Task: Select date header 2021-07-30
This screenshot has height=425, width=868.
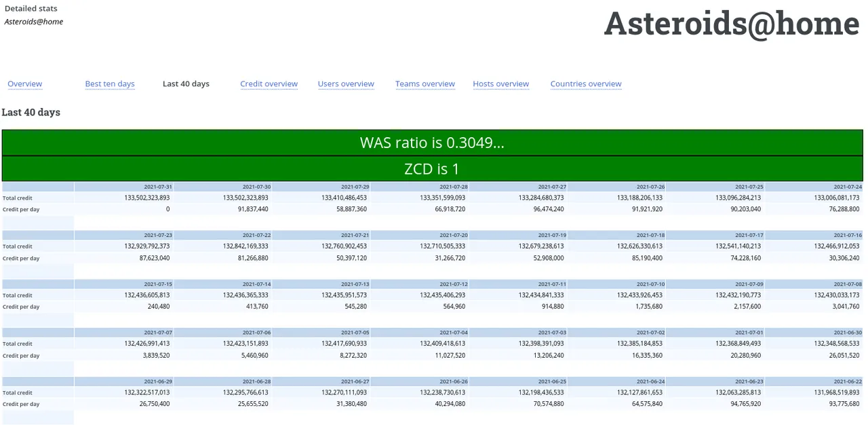Action: [x=256, y=187]
